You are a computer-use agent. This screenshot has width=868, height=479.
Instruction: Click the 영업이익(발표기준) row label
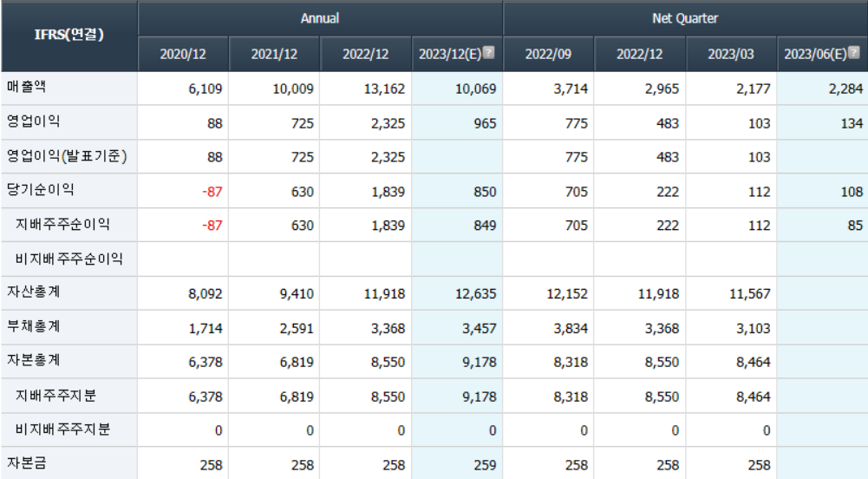[x=67, y=156]
